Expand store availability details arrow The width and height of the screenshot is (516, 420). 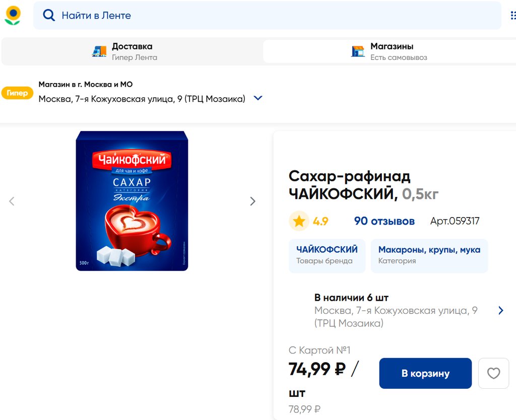pos(500,310)
